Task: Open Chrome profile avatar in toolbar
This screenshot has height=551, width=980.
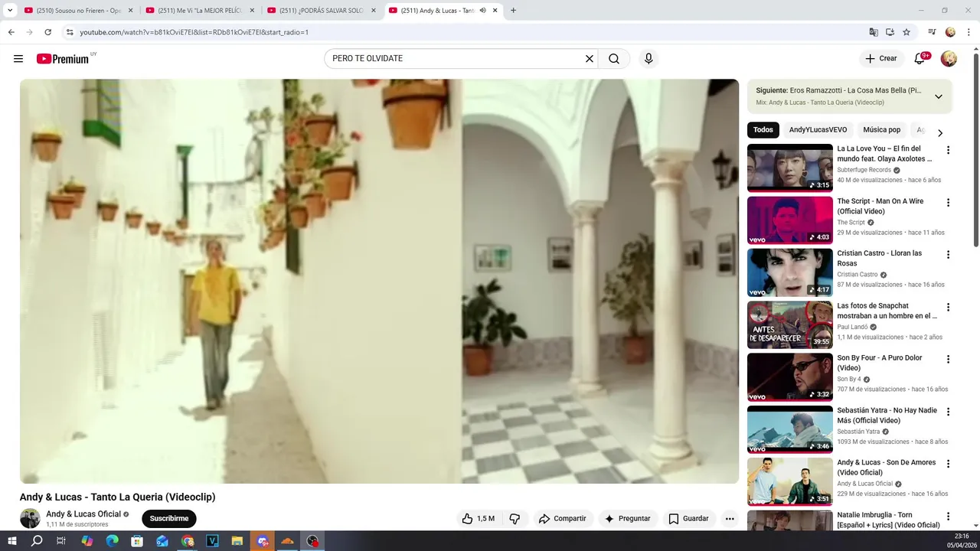Action: click(x=950, y=32)
